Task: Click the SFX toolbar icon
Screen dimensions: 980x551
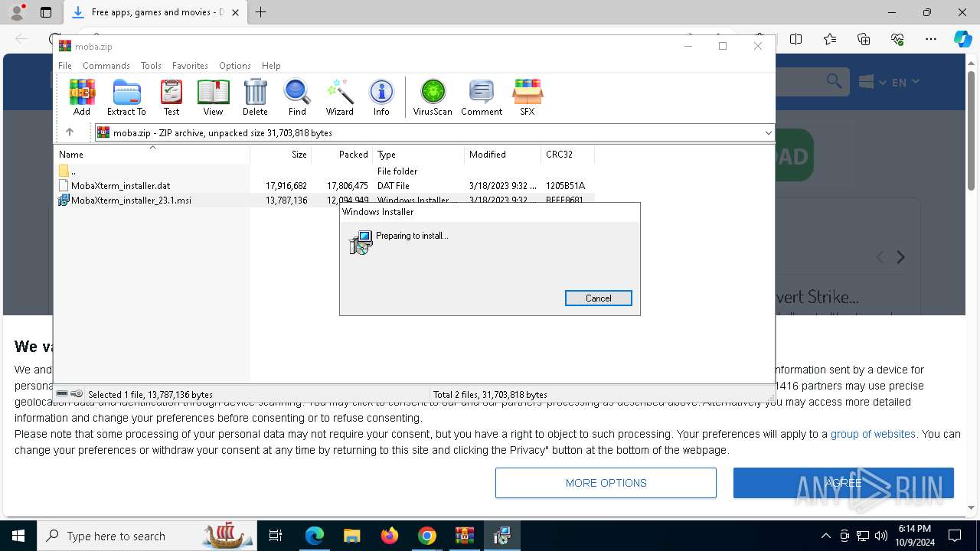Action: pyautogui.click(x=528, y=97)
